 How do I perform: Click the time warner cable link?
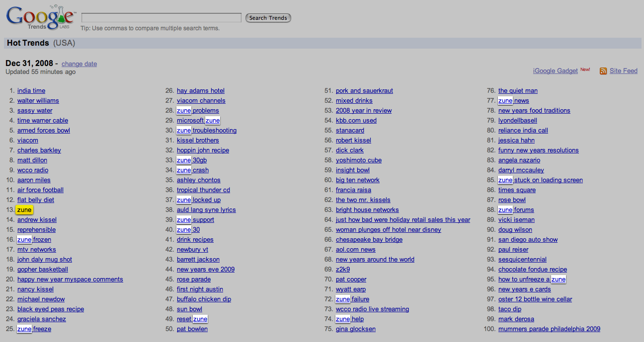point(43,121)
